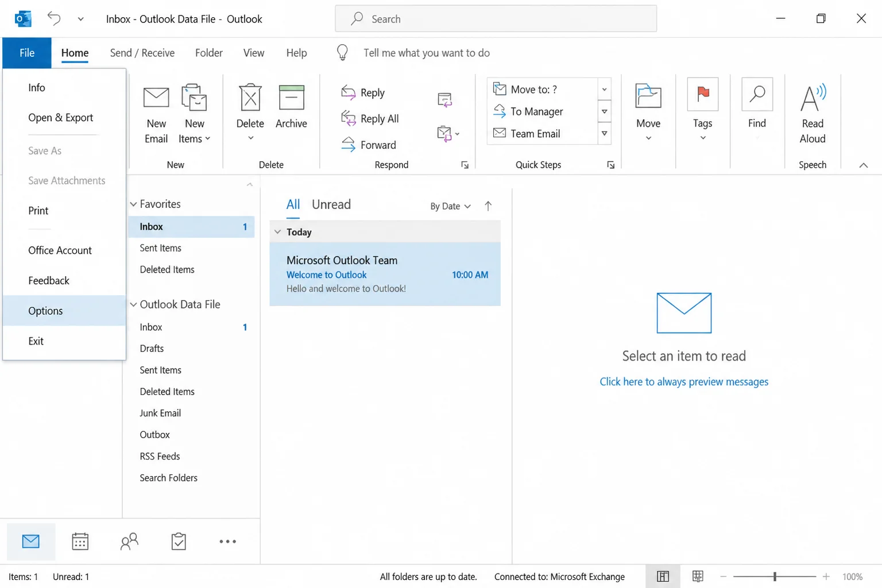The height and width of the screenshot is (588, 882).
Task: Collapse the ribbon with caret
Action: [863, 165]
